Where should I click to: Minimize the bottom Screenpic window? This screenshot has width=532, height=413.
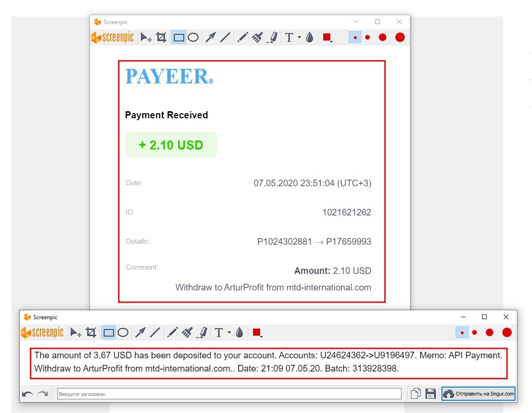(x=463, y=317)
